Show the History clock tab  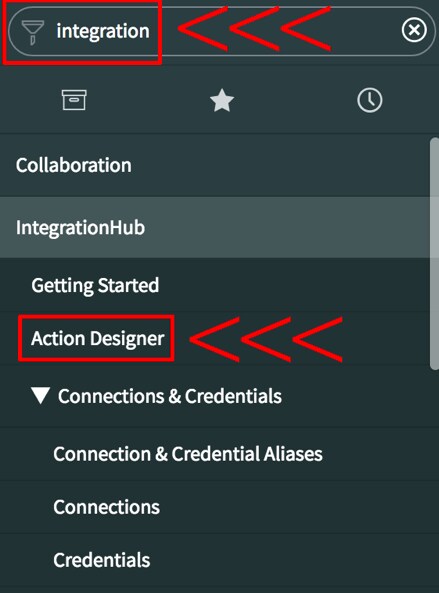[369, 100]
